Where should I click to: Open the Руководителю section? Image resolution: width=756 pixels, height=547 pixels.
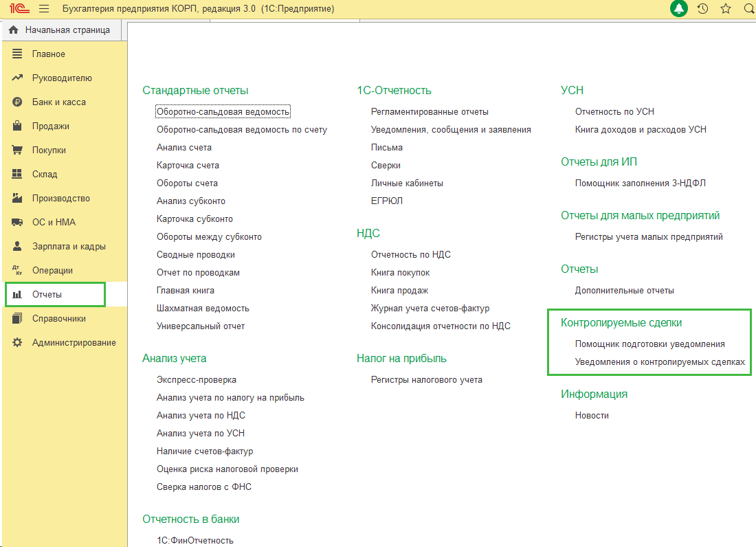[x=62, y=78]
